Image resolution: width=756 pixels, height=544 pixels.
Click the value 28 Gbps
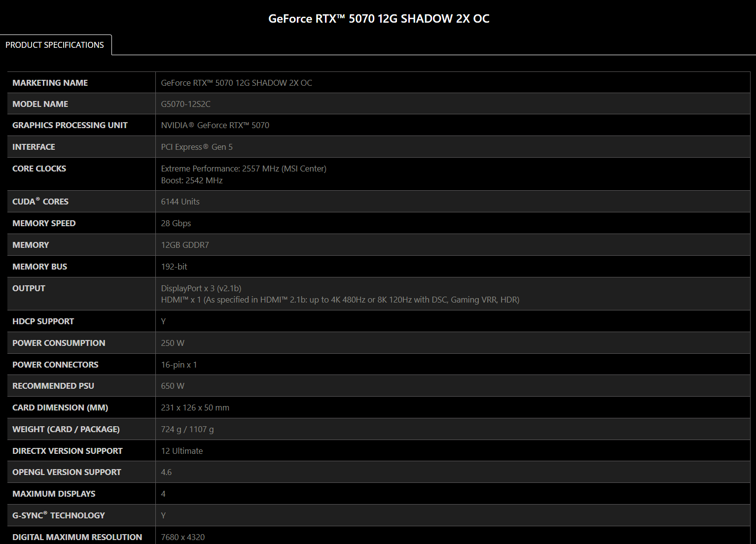176,223
